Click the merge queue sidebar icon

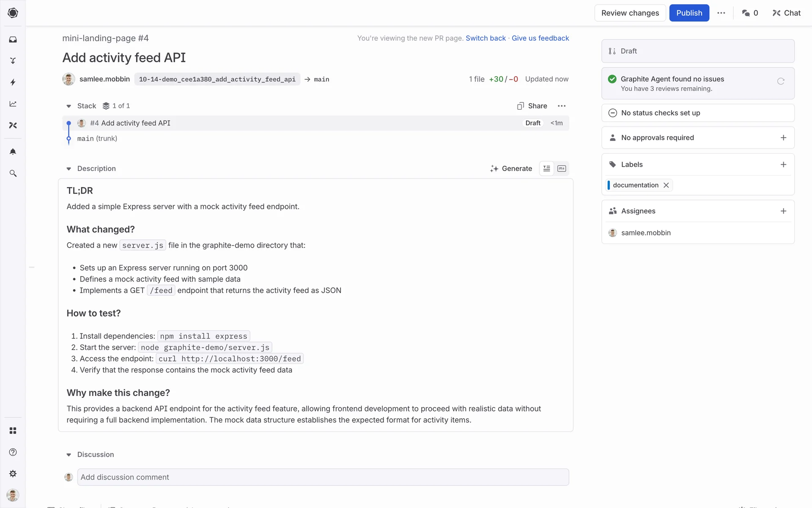[x=13, y=61]
